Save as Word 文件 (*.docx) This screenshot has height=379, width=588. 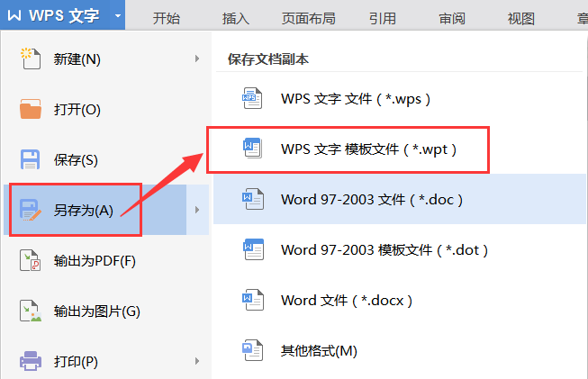coord(400,300)
